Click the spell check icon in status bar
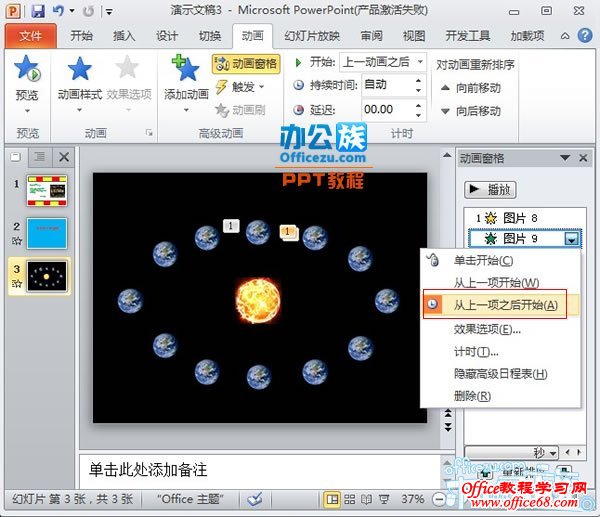The width and height of the screenshot is (600, 517). point(255,499)
